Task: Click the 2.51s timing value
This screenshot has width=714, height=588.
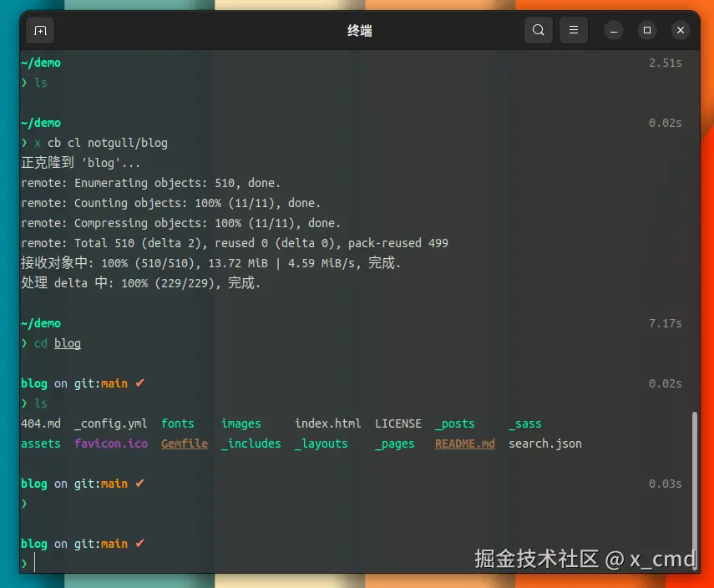Action: click(x=666, y=63)
